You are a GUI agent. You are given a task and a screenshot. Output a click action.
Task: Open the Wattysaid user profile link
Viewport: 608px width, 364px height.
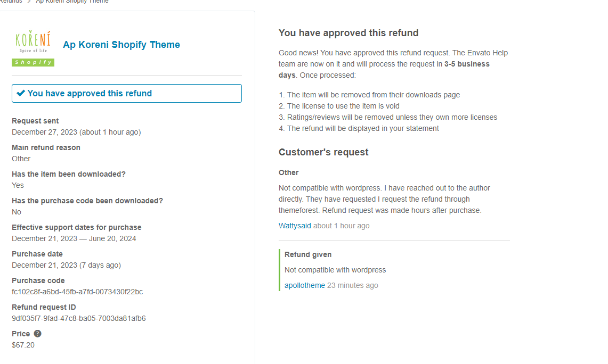point(295,226)
